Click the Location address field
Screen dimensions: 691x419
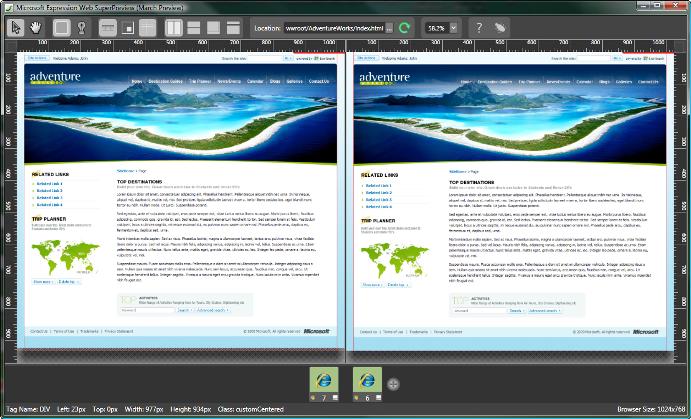pos(334,28)
